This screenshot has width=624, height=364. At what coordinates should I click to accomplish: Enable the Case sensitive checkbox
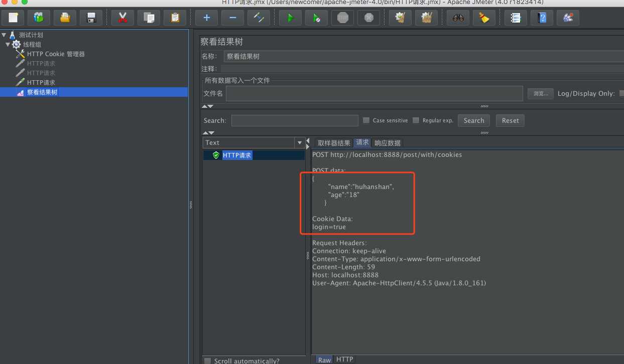366,120
